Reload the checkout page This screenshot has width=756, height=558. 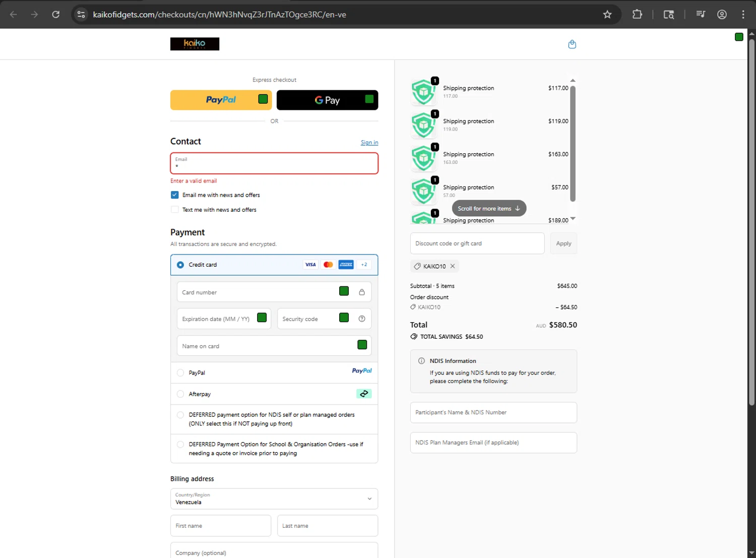pos(56,15)
